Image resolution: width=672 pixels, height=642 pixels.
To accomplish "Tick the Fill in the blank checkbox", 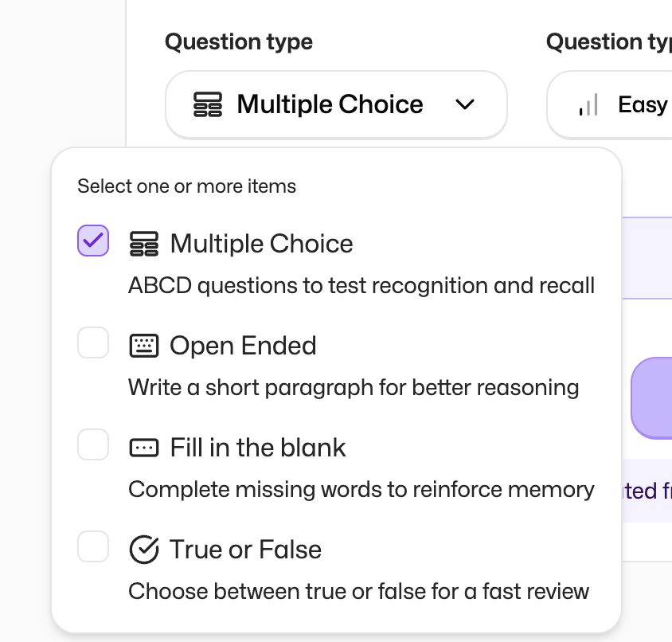I will 93,444.
